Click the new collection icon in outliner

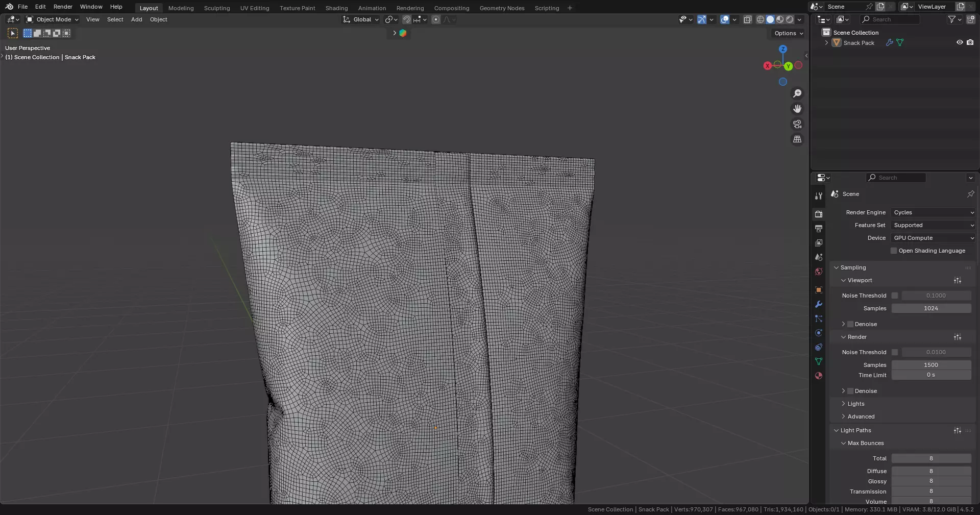click(x=971, y=19)
